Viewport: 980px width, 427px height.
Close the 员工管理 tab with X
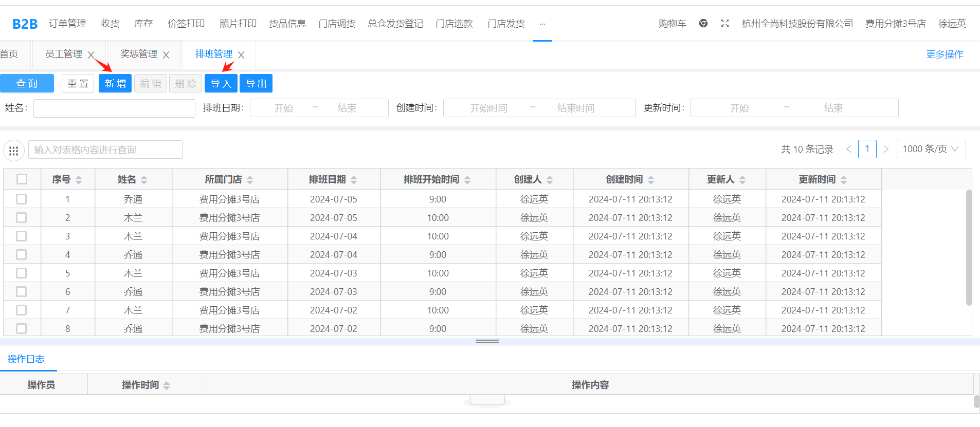(x=91, y=54)
